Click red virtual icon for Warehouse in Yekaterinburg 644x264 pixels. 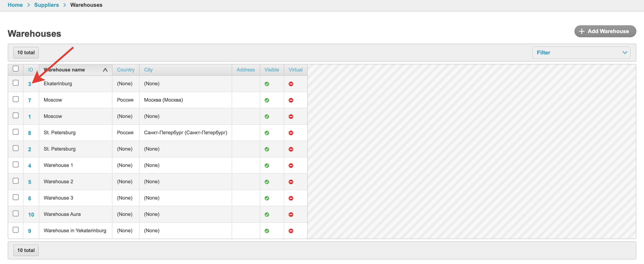(291, 231)
